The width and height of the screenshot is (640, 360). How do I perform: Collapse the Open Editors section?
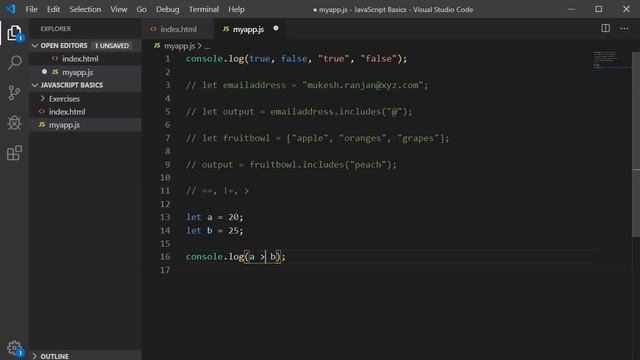[x=35, y=45]
